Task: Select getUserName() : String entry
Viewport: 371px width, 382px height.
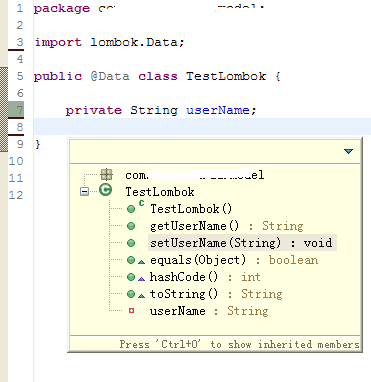Action: pyautogui.click(x=227, y=226)
